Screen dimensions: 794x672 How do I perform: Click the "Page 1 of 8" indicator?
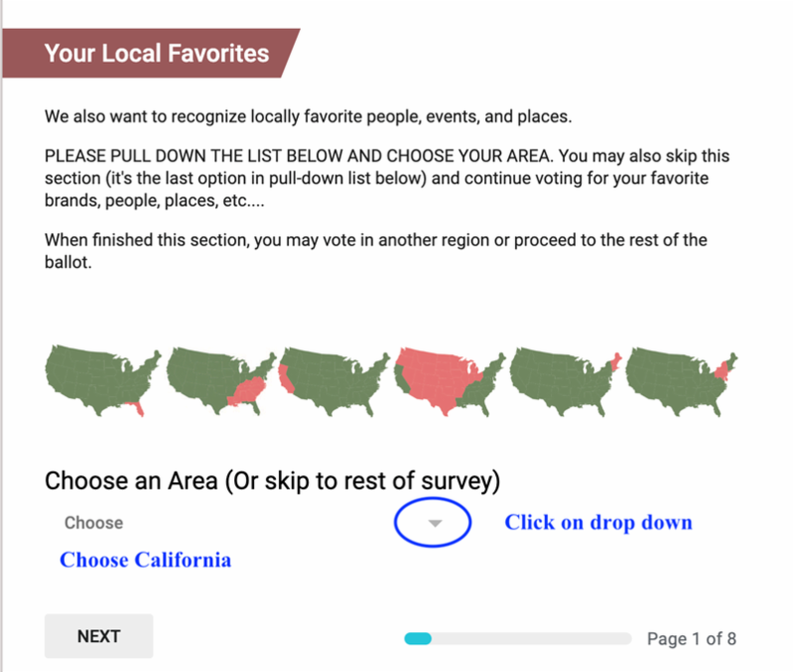point(691,639)
